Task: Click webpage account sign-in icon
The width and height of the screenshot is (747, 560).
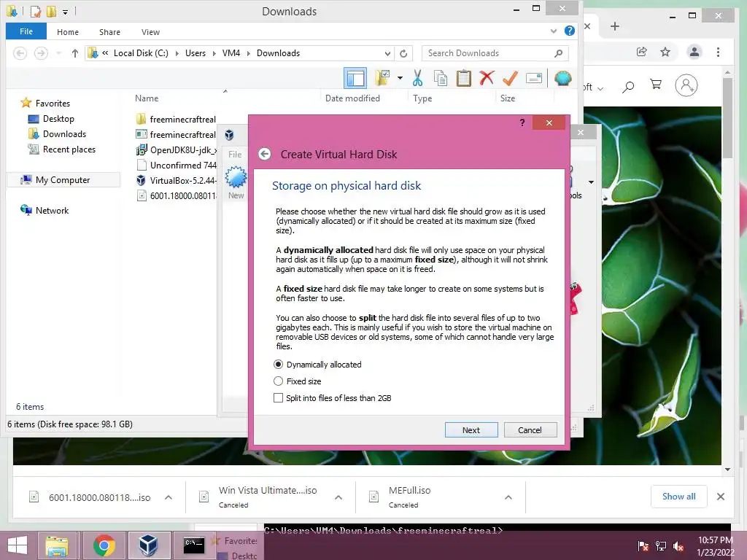Action: coord(686,85)
